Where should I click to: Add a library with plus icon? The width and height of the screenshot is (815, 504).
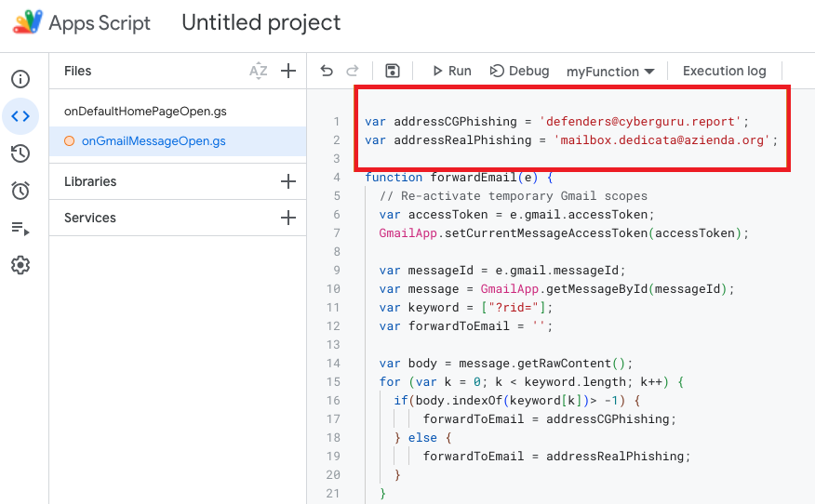coord(288,181)
